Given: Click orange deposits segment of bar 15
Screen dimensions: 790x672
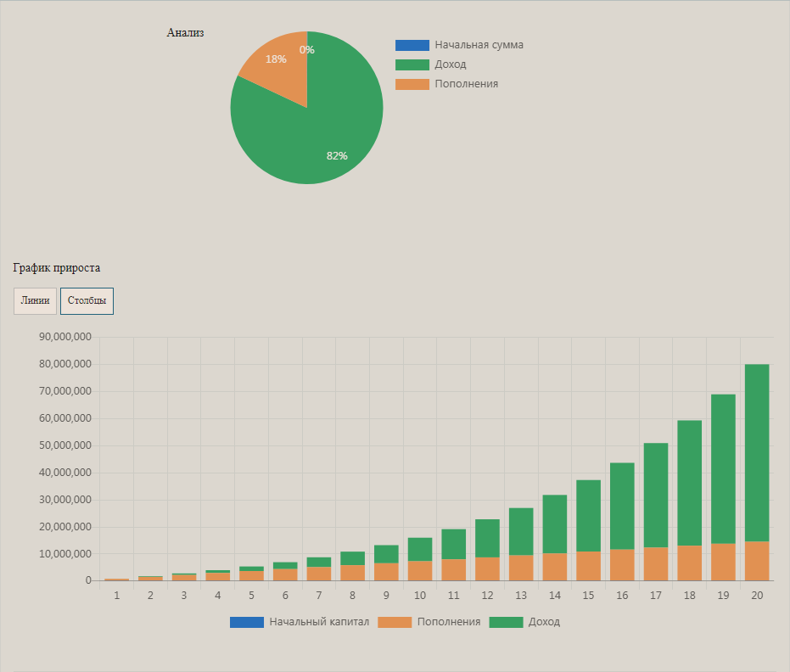Looking at the screenshot, I should (x=588, y=566).
